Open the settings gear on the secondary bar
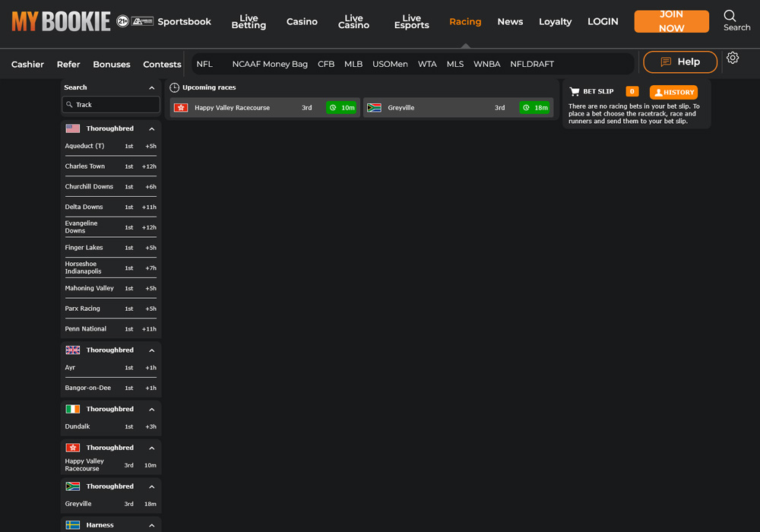The width and height of the screenshot is (760, 532). [x=732, y=58]
